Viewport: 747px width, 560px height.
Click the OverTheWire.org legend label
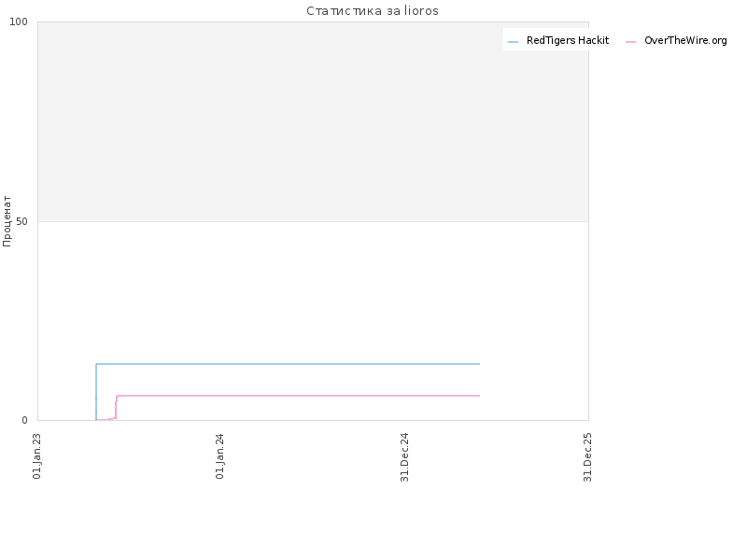tap(685, 41)
